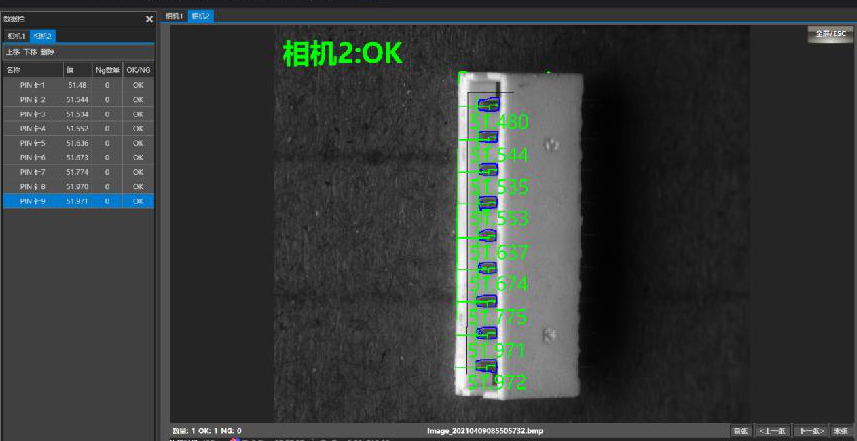Go to previous image with <上一张

(x=772, y=431)
